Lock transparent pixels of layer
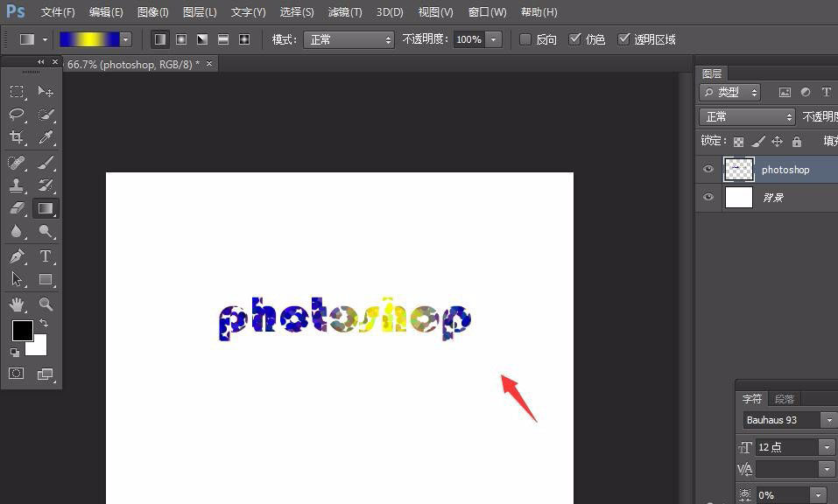Viewport: 838px width, 504px height. coord(738,142)
